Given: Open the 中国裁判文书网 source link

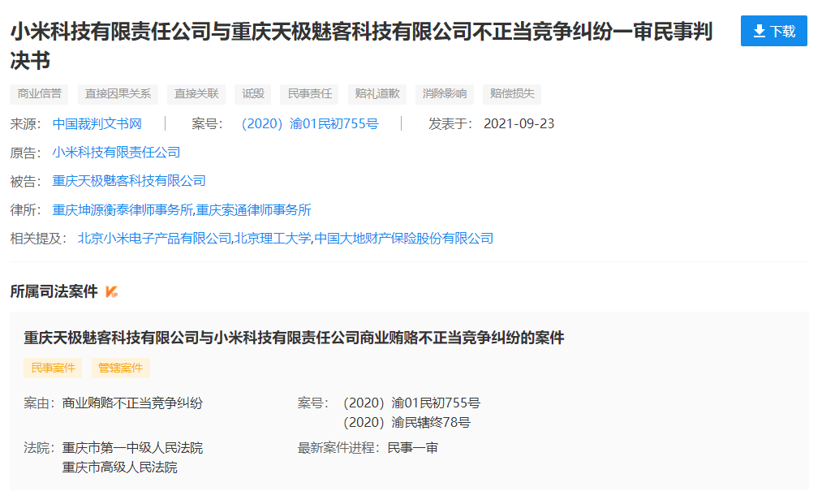Looking at the screenshot, I should [x=97, y=124].
